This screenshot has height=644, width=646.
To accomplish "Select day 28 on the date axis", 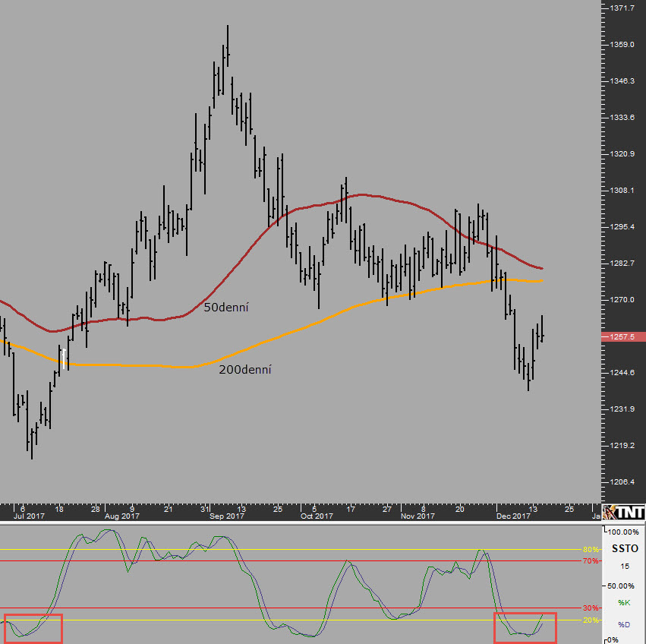I will click(x=96, y=509).
